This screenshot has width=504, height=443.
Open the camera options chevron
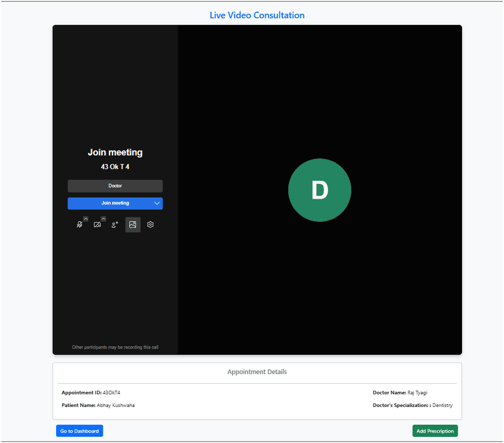(103, 219)
